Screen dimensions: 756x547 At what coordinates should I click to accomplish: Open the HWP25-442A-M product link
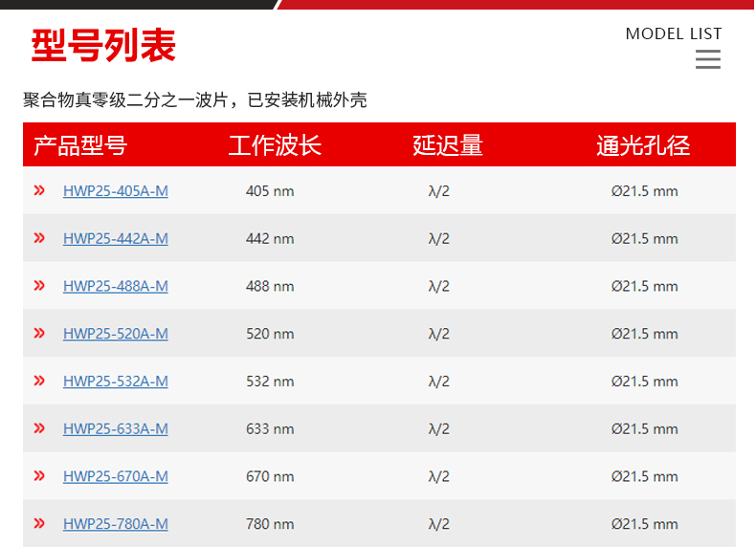116,238
